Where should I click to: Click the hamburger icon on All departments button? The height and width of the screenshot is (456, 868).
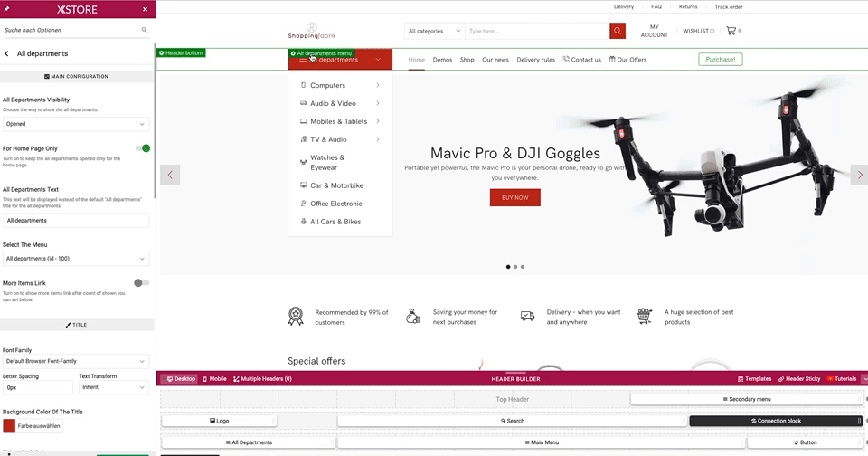click(303, 60)
